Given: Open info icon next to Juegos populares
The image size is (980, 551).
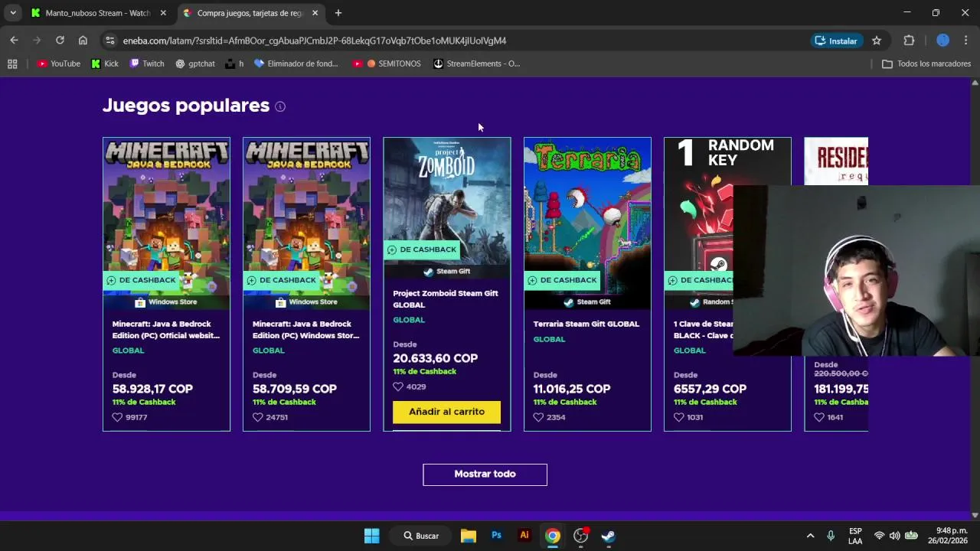Looking at the screenshot, I should (280, 106).
